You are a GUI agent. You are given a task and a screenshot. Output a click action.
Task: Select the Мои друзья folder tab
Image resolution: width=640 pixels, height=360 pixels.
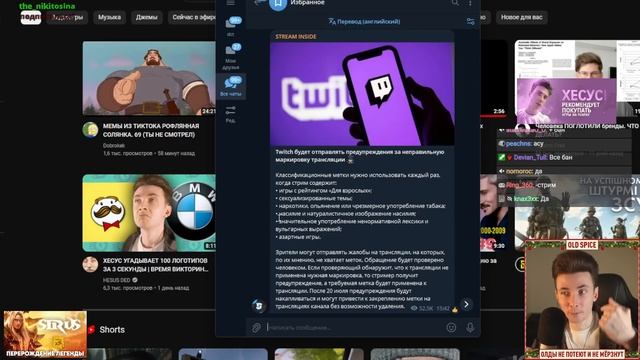point(231,57)
